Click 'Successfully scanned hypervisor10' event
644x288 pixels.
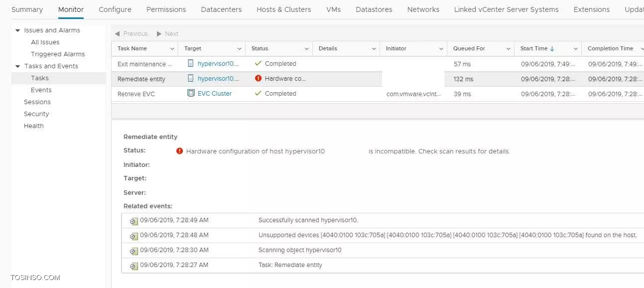[308, 220]
